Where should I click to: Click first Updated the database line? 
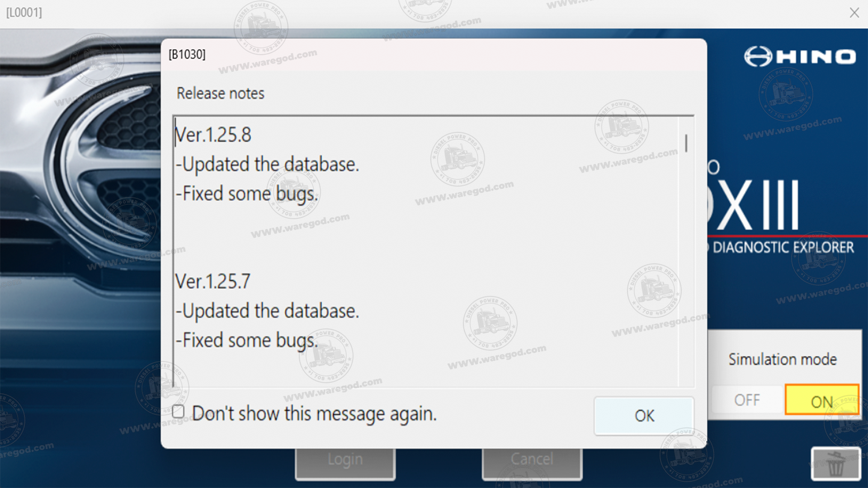267,164
